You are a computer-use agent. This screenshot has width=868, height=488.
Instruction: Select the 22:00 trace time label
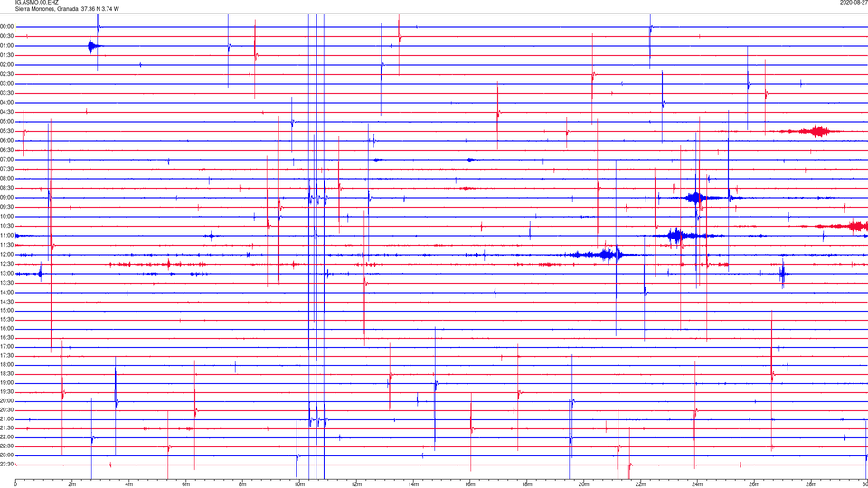point(7,437)
